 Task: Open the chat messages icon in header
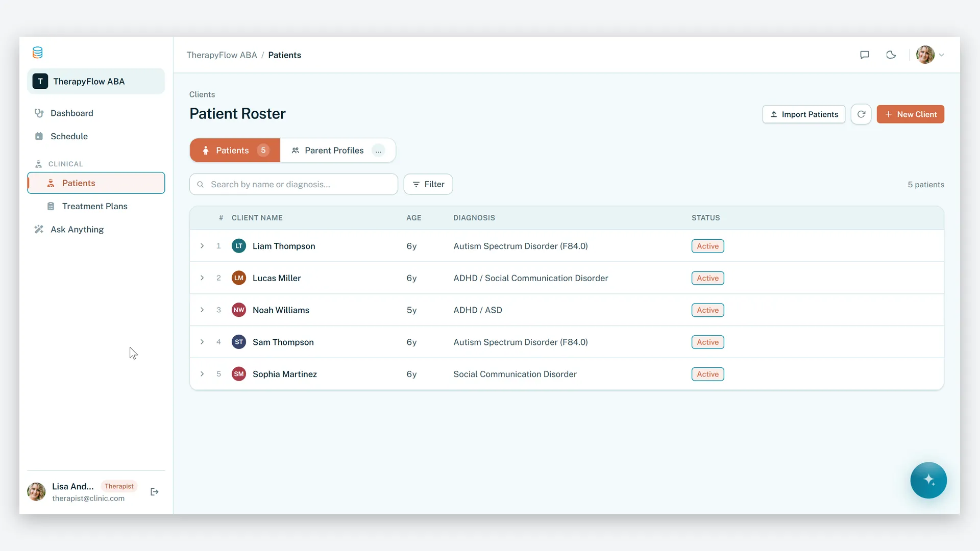click(865, 55)
